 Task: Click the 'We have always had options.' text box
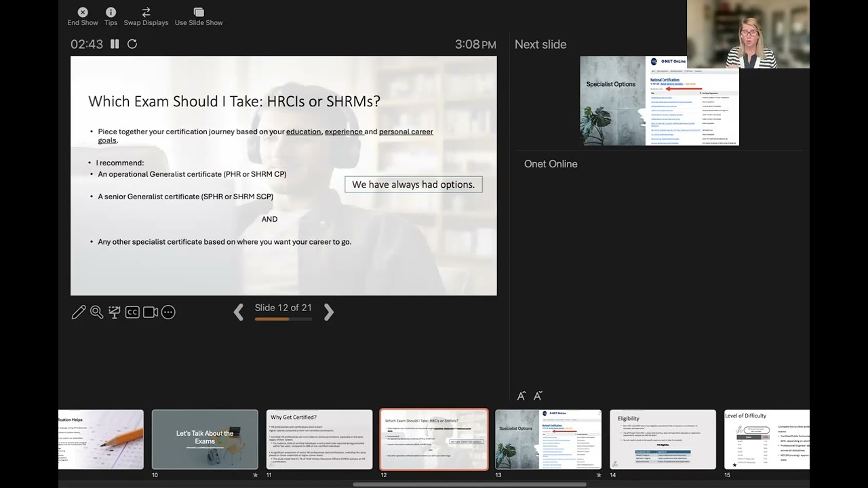point(414,184)
